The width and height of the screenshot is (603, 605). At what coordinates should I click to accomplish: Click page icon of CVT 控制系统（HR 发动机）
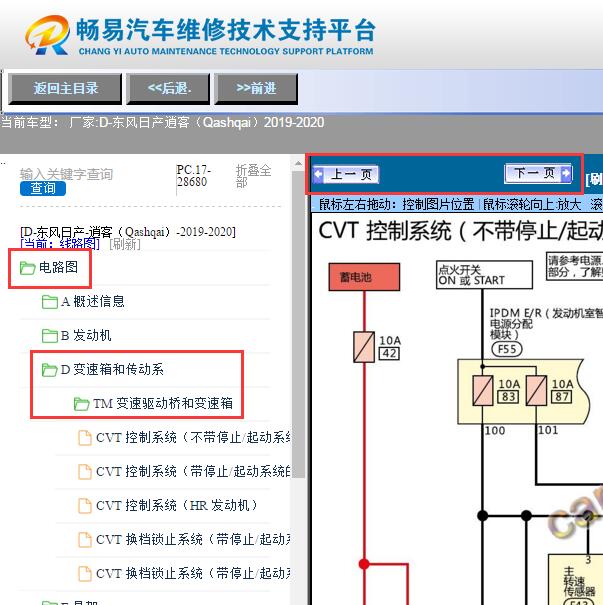coord(85,506)
